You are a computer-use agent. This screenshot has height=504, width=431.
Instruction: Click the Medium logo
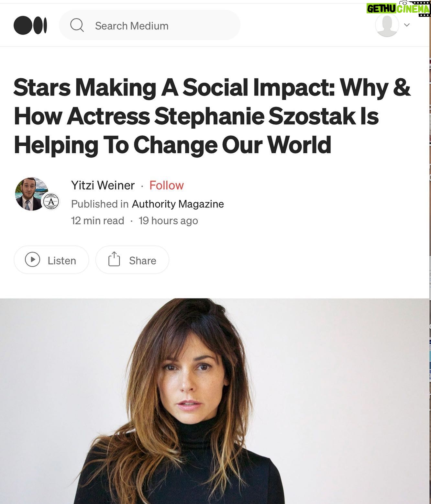pos(30,26)
